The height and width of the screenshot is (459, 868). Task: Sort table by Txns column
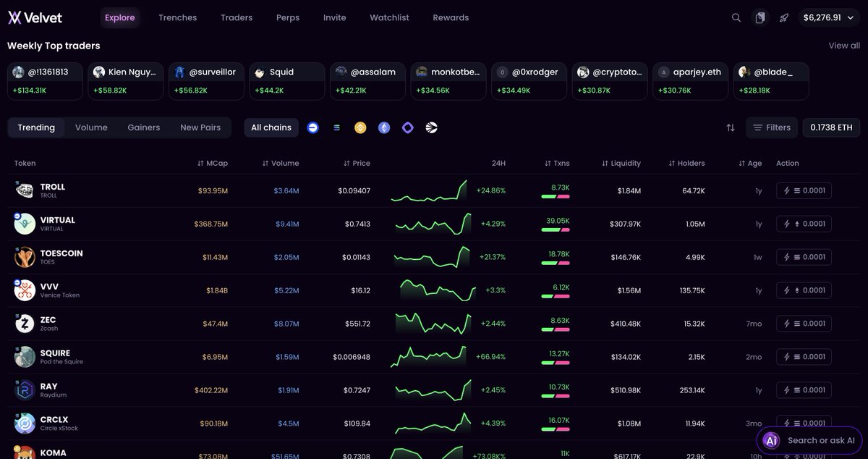point(557,164)
